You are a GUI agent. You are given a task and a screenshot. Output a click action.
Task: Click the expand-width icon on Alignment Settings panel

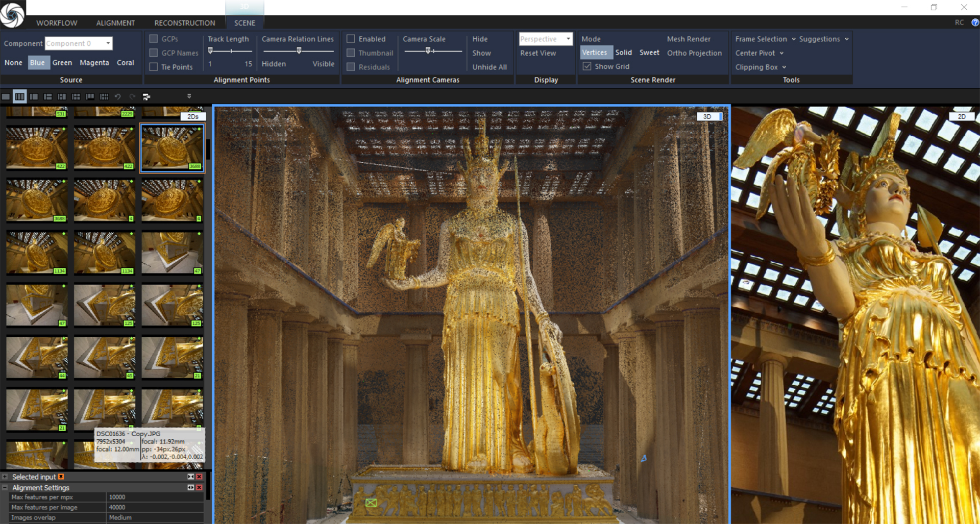(191, 487)
